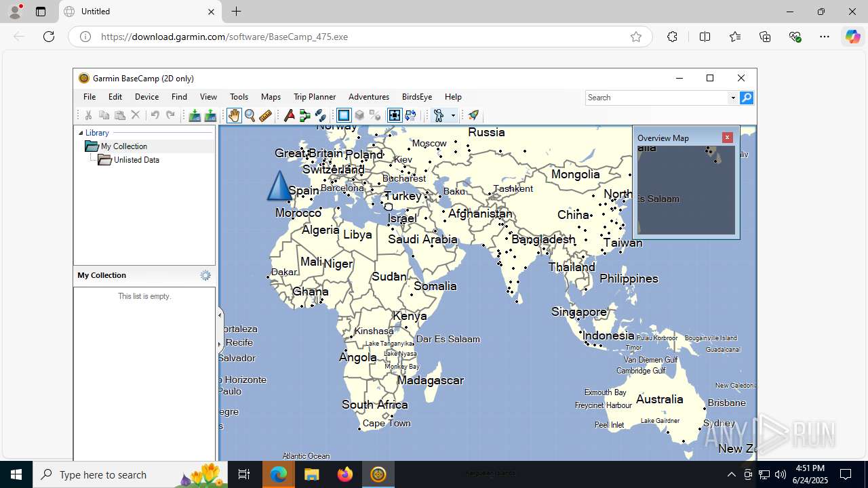Click the lower sidebar expand arrow

220,344
